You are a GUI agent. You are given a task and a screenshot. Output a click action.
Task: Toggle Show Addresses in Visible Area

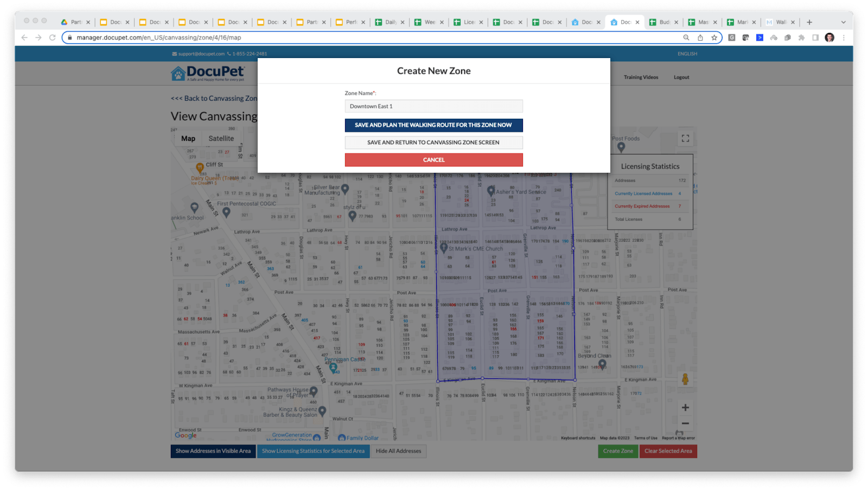[213, 450]
